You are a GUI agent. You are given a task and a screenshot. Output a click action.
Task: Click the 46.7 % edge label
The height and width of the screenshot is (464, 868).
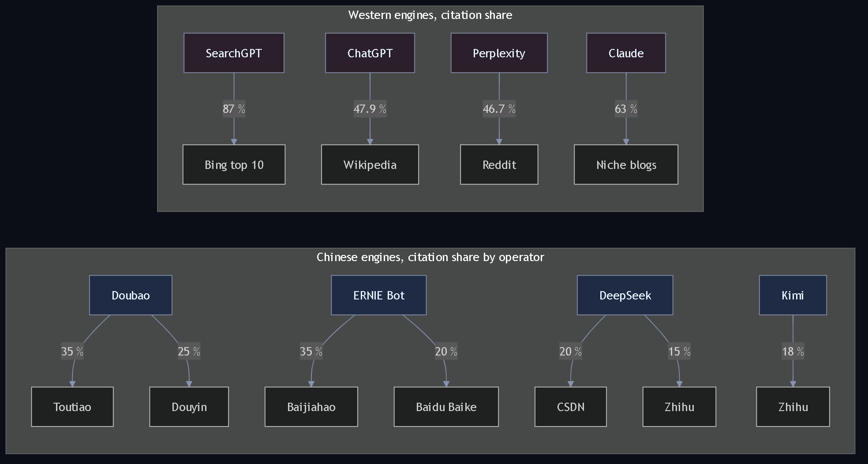pos(499,109)
